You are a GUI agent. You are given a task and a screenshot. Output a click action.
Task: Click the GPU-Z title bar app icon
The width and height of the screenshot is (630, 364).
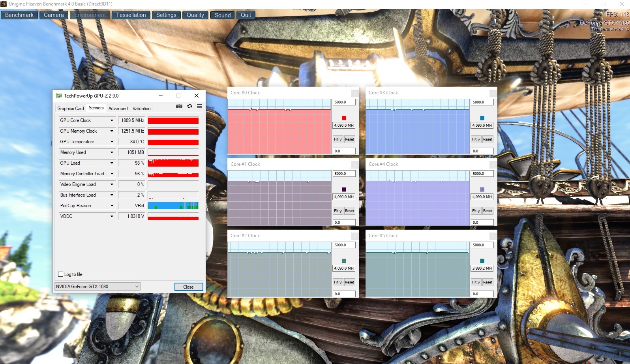click(59, 96)
